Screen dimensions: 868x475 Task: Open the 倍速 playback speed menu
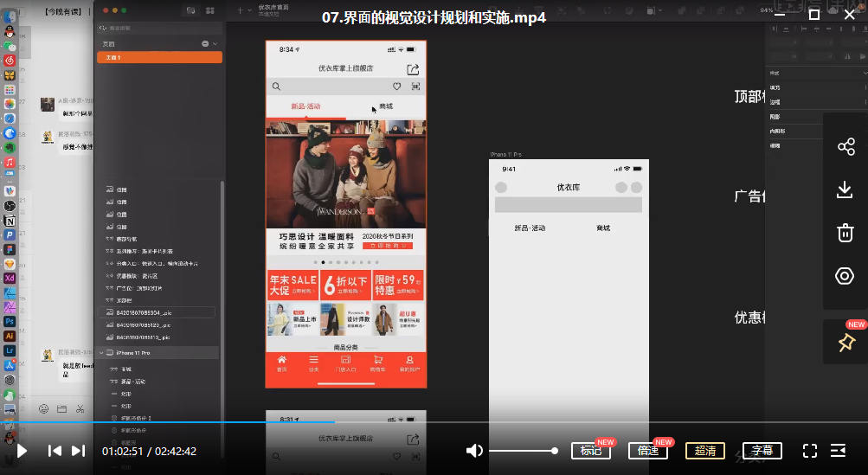click(x=647, y=451)
